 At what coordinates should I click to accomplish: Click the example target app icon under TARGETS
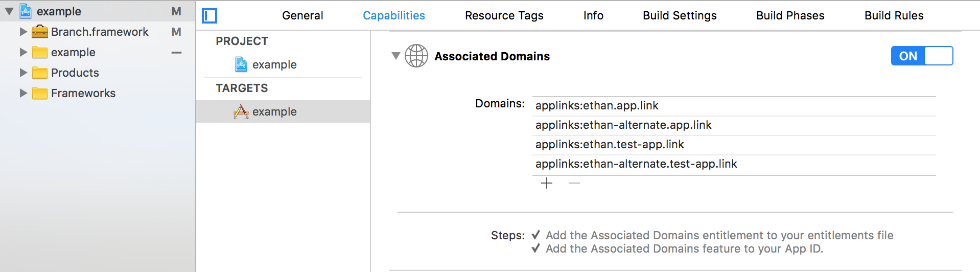[x=241, y=111]
